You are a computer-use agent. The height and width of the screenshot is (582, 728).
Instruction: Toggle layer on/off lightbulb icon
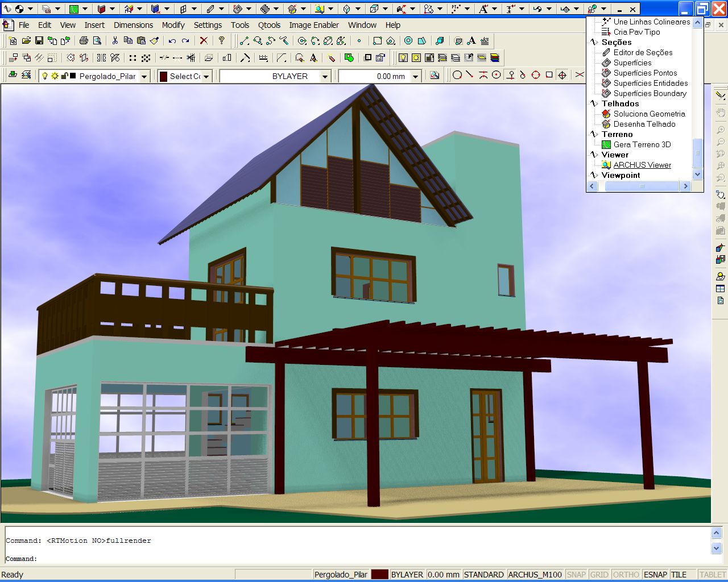click(x=45, y=76)
